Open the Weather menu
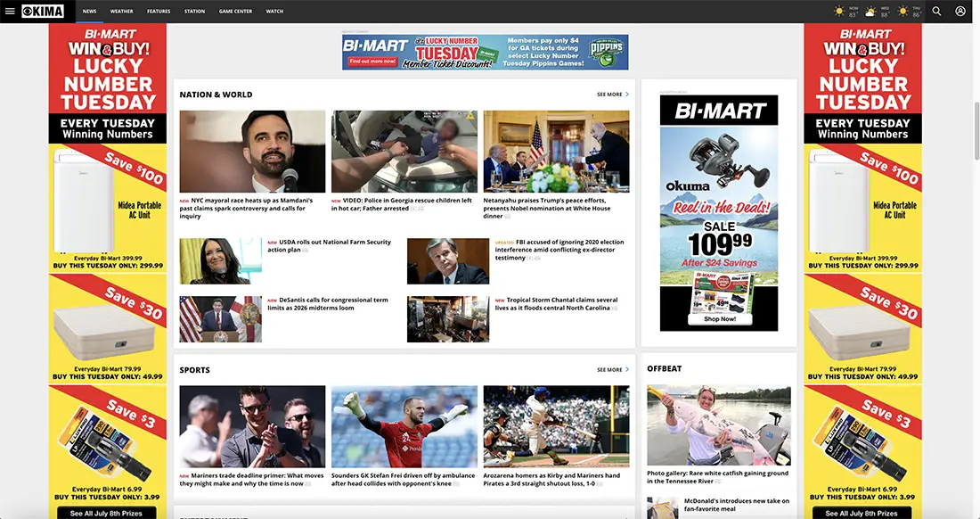Viewport: 980px width, 519px height. click(121, 12)
